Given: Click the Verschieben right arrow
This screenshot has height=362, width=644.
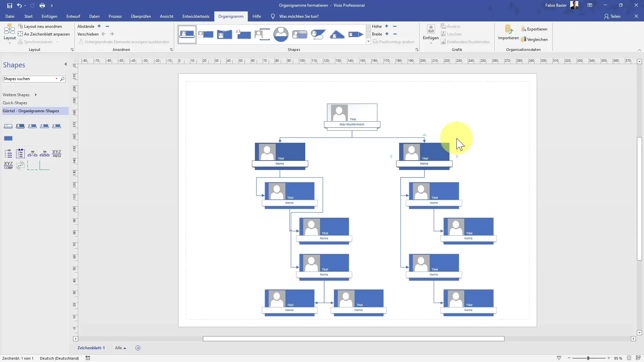Looking at the screenshot, I should click(112, 34).
